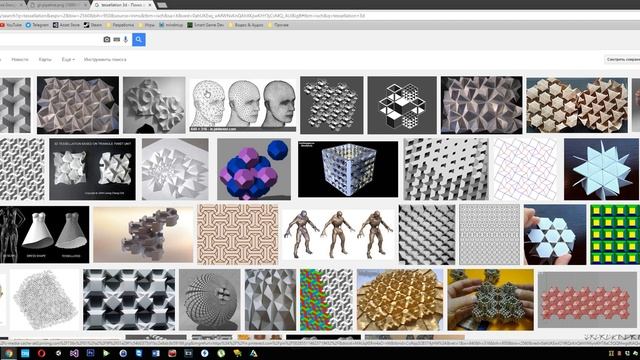This screenshot has height=360, width=640.
Task: Open Microsoft Word from the taskbar
Action: coord(156,353)
